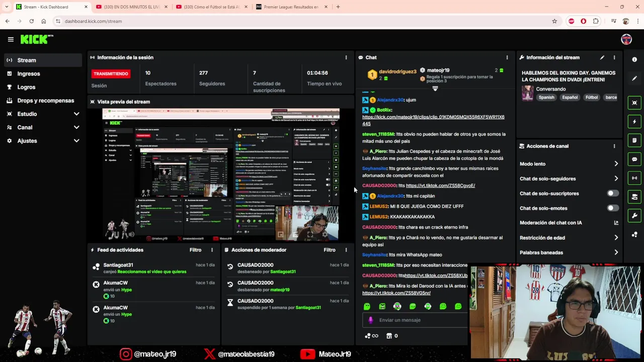Open Logros in the left sidebar
The height and width of the screenshot is (362, 644).
pyautogui.click(x=43, y=87)
